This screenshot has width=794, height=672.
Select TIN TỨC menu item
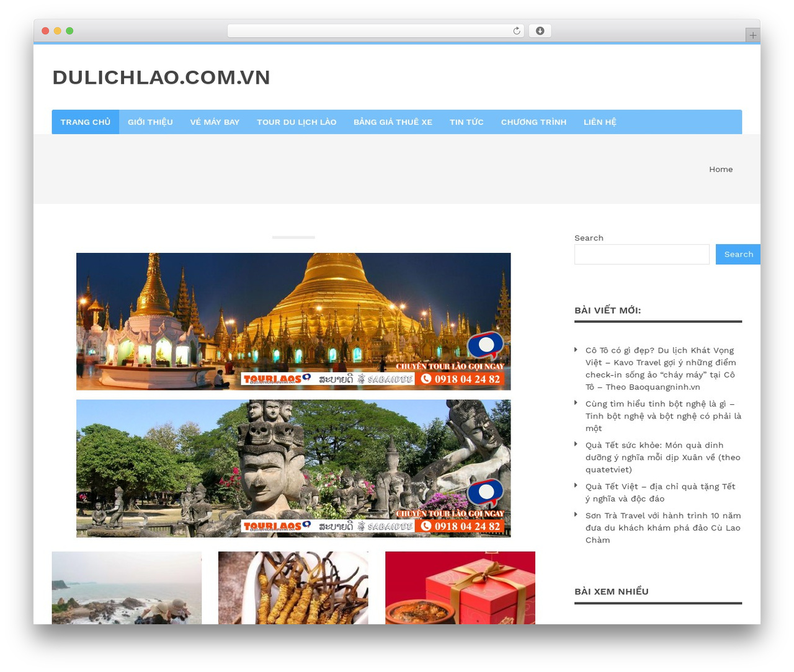coord(466,122)
